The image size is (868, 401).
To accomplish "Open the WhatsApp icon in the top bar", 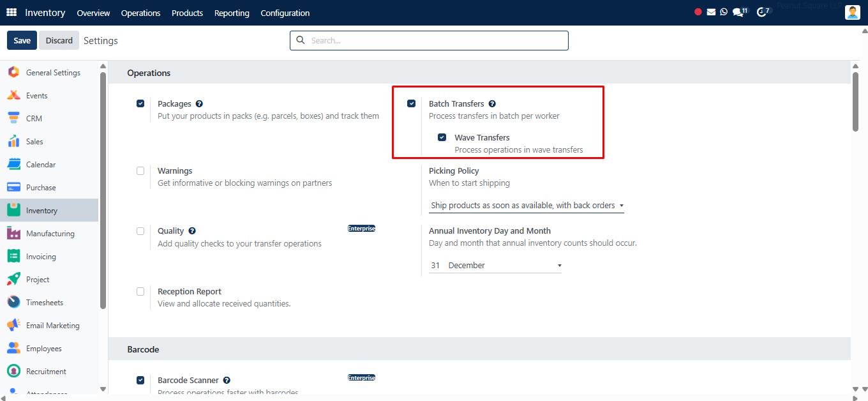I will [x=724, y=12].
